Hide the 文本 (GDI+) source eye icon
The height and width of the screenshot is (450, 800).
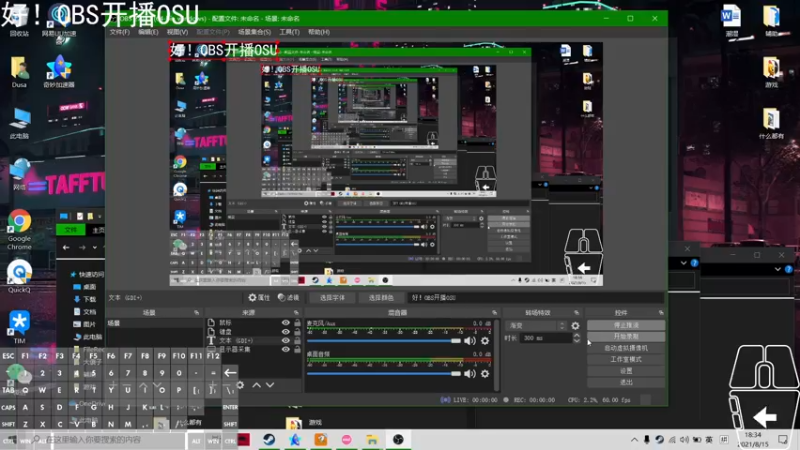point(285,340)
